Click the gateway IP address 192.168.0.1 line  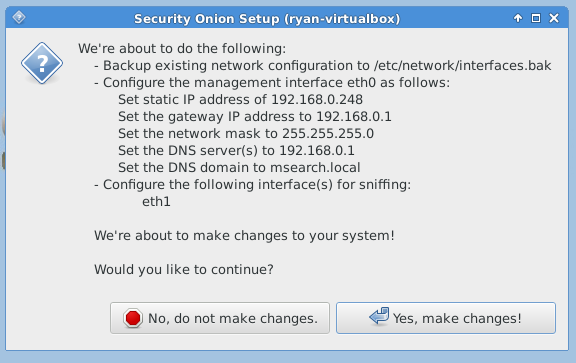(x=255, y=116)
